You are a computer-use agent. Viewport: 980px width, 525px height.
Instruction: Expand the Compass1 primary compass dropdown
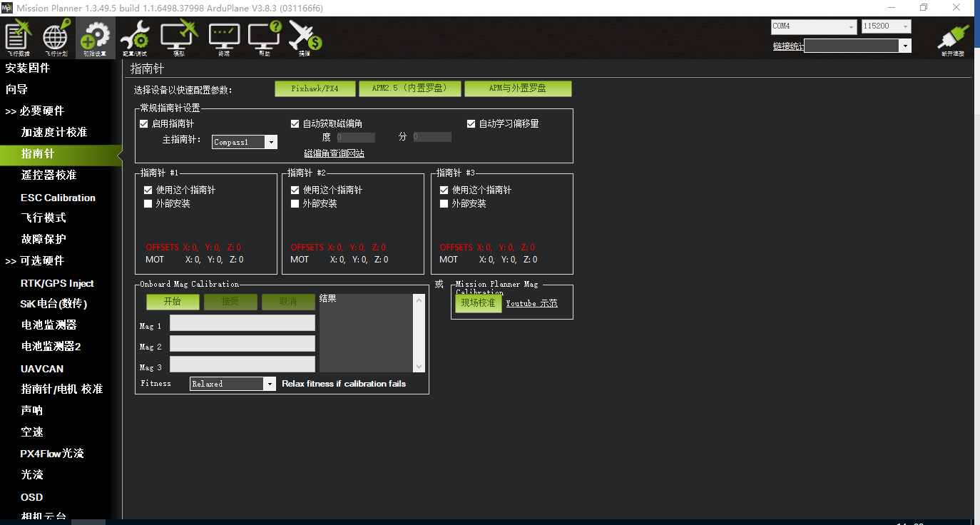[x=245, y=142]
